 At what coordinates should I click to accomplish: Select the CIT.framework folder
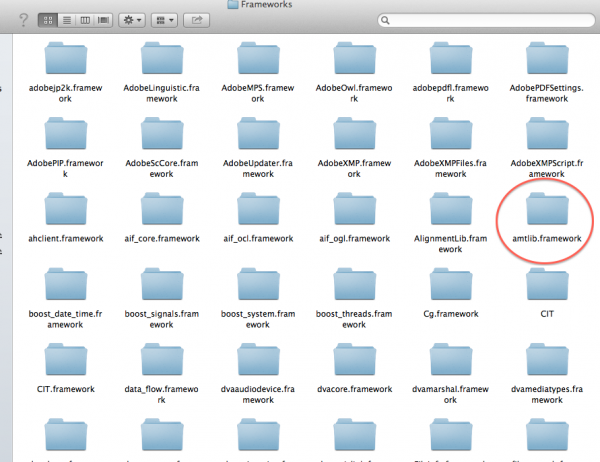click(x=66, y=360)
